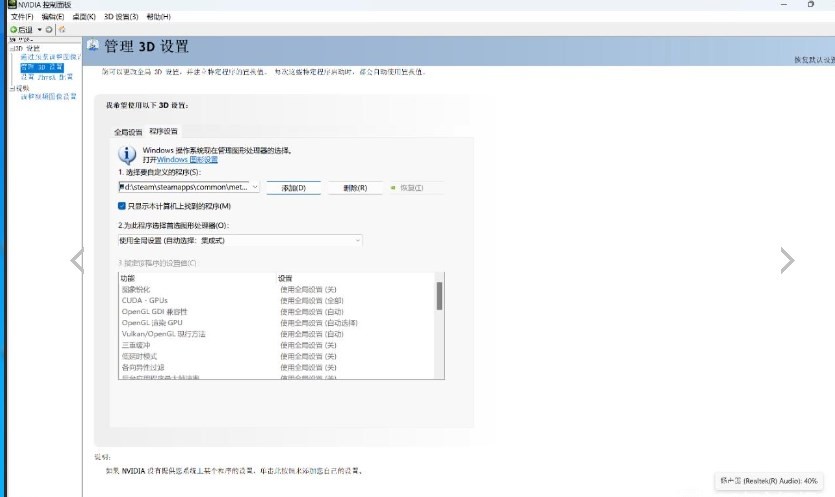Screen dimensions: 835x497
Task: Select 管理 3D 设置 in the sidebar tree
Action: (x=42, y=67)
